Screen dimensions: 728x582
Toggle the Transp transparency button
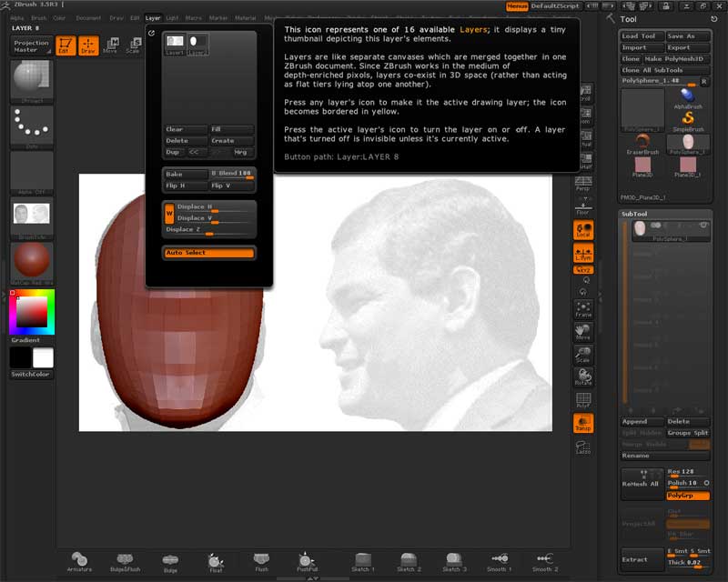click(583, 423)
